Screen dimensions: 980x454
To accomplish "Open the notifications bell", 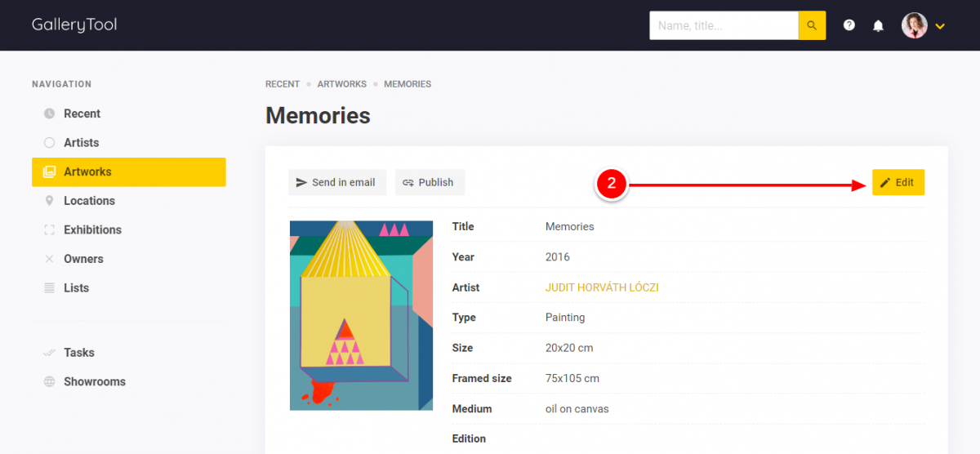I will pyautogui.click(x=878, y=25).
